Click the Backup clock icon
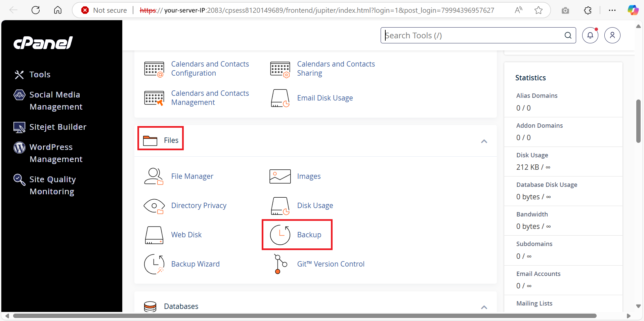The height and width of the screenshot is (321, 644). coord(280,235)
